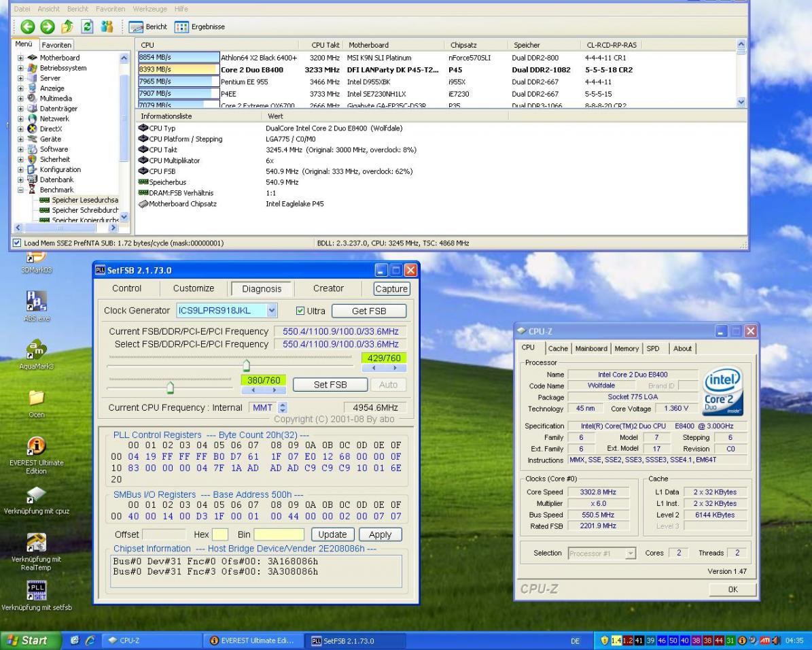Click left arrow under the 380/760 value
The image size is (812, 650).
(x=253, y=390)
